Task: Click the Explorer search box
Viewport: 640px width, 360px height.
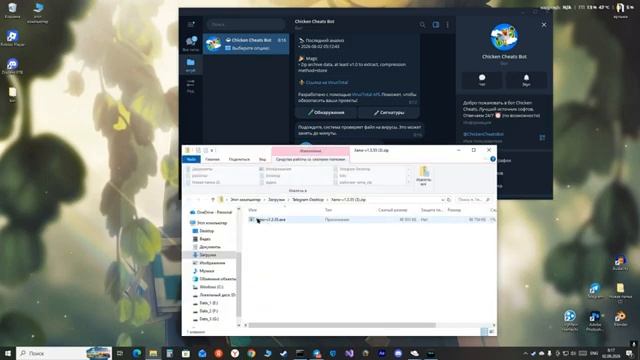Action: [x=473, y=200]
